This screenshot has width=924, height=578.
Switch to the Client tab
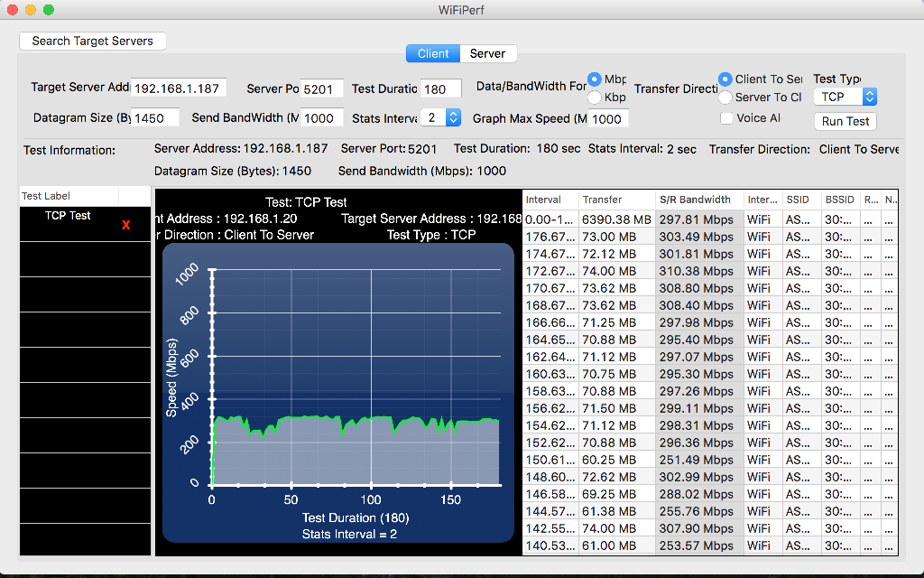(433, 53)
